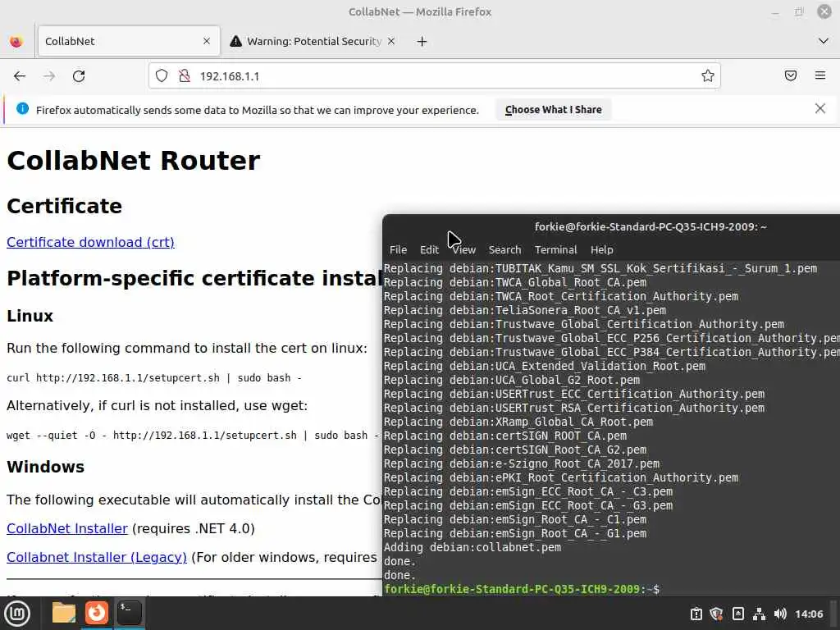Open Collabnet Installer (Legacy) link

[x=97, y=558]
